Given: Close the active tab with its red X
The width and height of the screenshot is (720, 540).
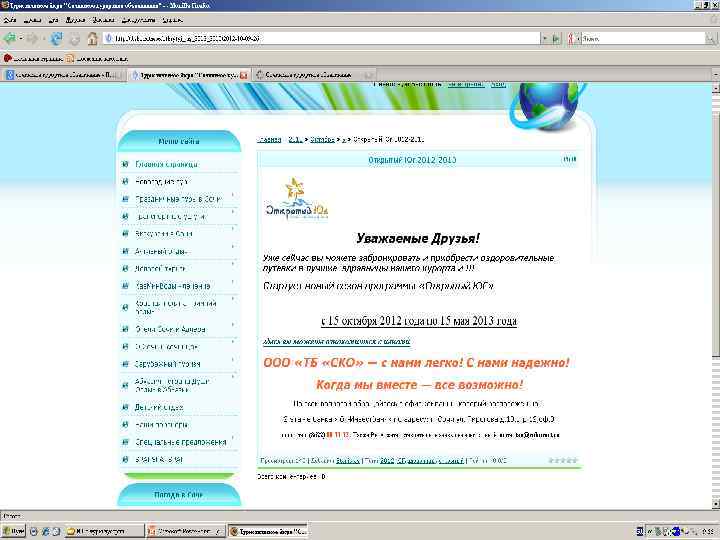Looking at the screenshot, I should [x=243, y=75].
